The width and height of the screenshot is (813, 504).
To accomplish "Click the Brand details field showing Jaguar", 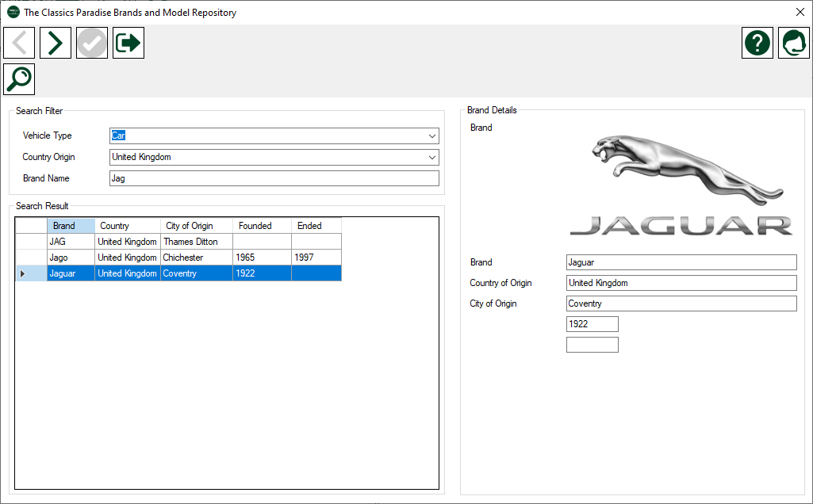I will pyautogui.click(x=681, y=262).
